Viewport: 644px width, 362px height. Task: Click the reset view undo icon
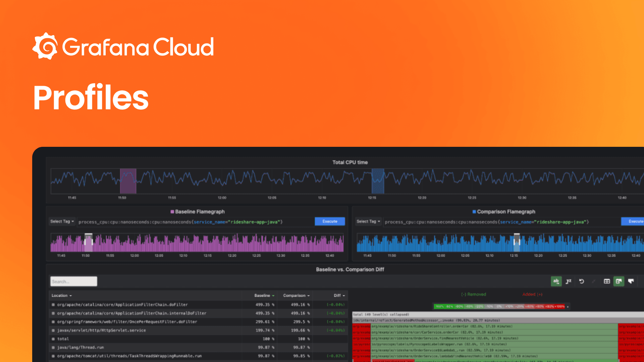(582, 281)
